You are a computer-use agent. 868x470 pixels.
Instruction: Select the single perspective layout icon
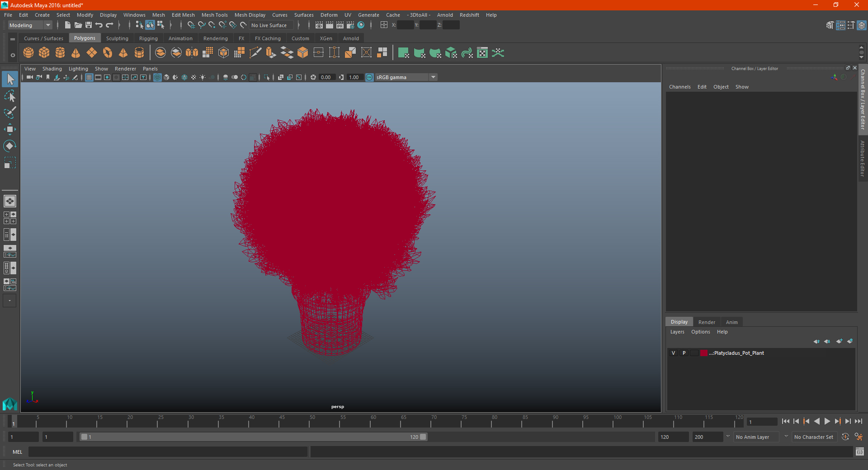coord(10,201)
